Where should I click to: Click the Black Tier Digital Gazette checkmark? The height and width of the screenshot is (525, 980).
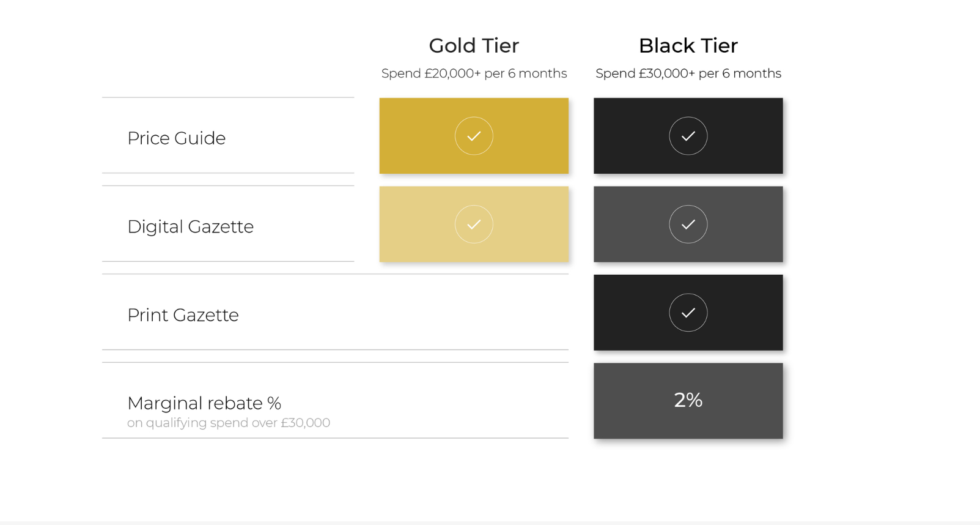point(688,224)
